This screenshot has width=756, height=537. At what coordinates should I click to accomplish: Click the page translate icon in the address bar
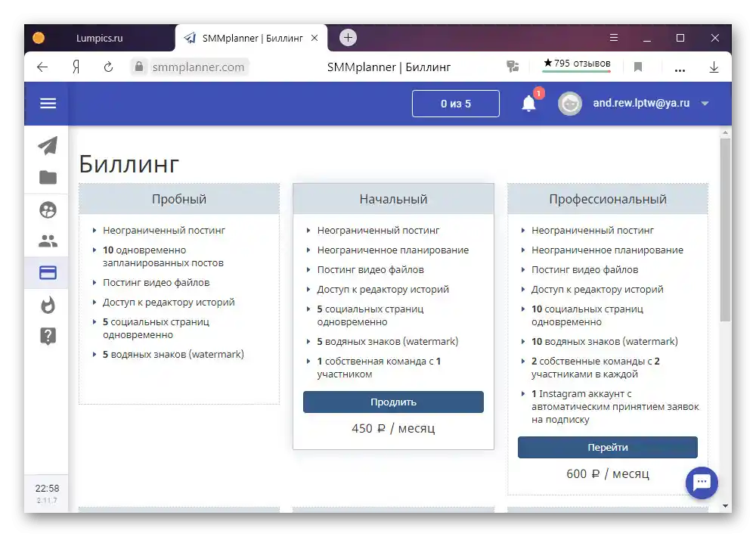[513, 67]
